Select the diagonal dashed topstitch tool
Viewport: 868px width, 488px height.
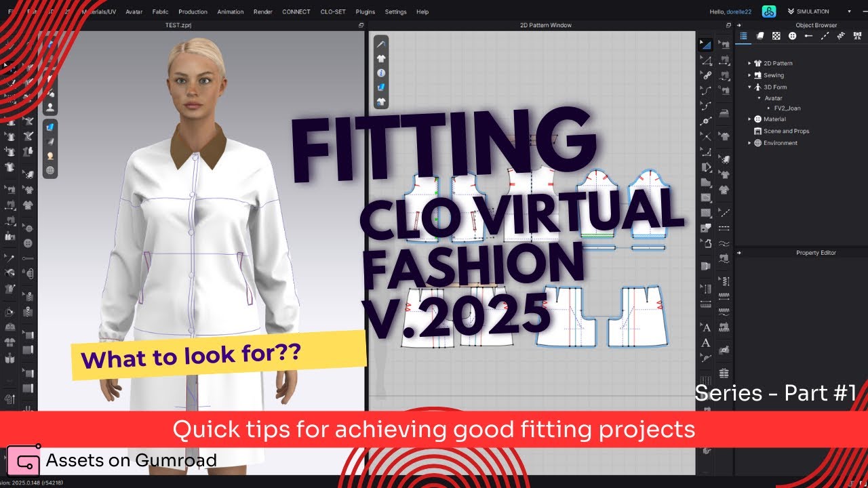click(724, 212)
